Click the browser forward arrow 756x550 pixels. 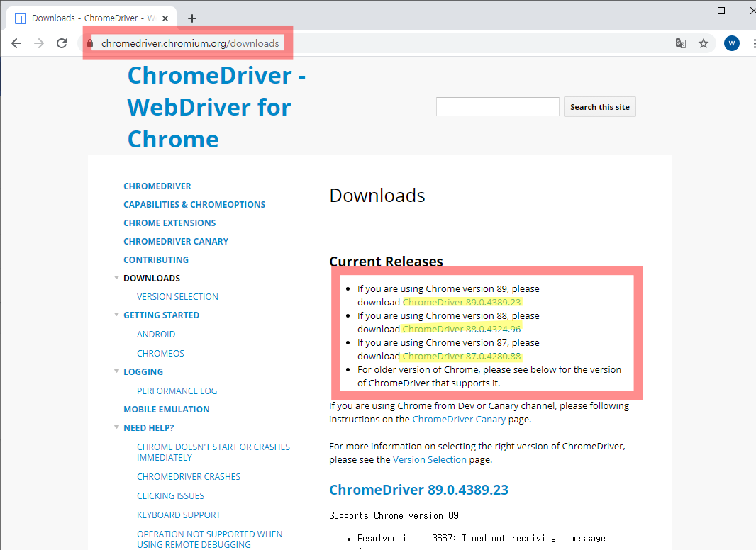[x=39, y=43]
